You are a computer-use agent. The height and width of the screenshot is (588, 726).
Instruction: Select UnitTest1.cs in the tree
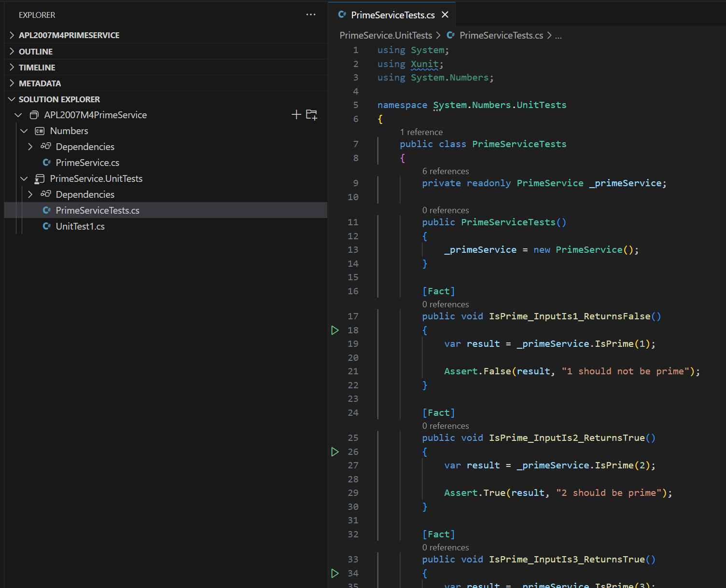tap(80, 226)
